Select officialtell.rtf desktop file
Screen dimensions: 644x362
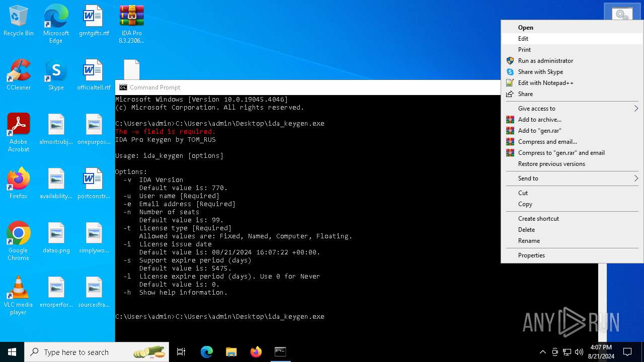click(94, 74)
